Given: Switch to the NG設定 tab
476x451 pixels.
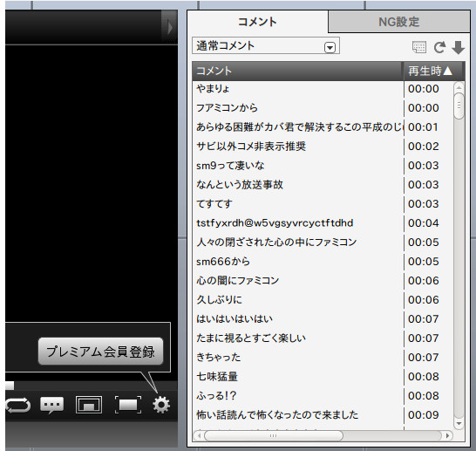Looking at the screenshot, I should [399, 22].
